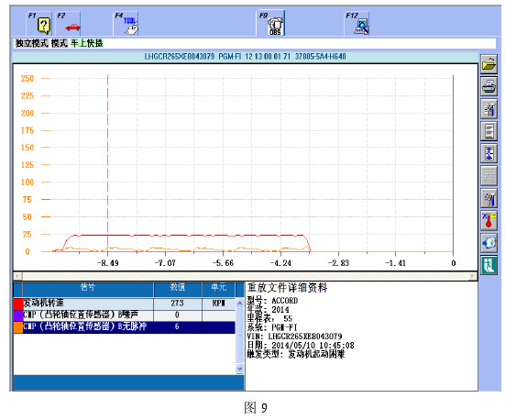The height and width of the screenshot is (420, 505).
Task: Select the highlighted CMP B无脉冲 row
Action: pos(124,326)
